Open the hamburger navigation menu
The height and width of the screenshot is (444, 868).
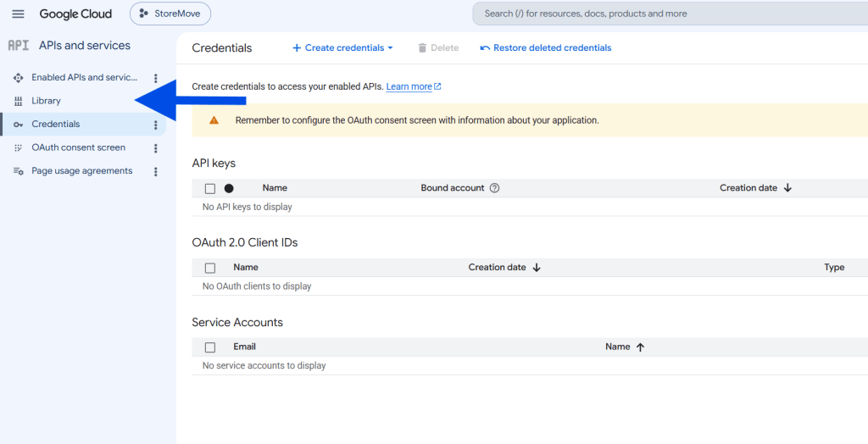pos(19,14)
